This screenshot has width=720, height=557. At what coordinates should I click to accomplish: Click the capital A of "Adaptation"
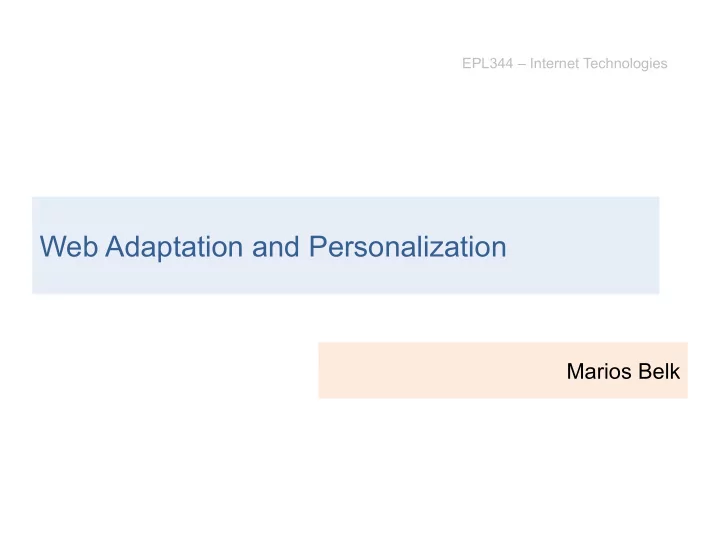click(115, 247)
